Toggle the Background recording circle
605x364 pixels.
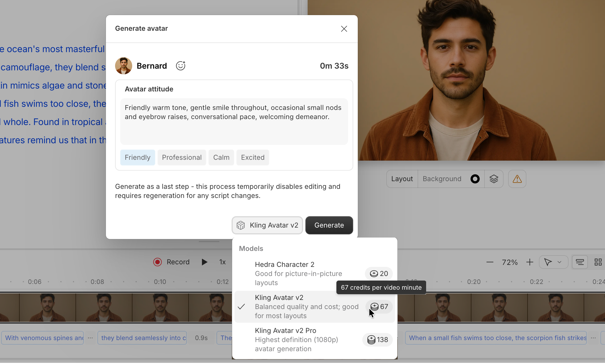(475, 179)
